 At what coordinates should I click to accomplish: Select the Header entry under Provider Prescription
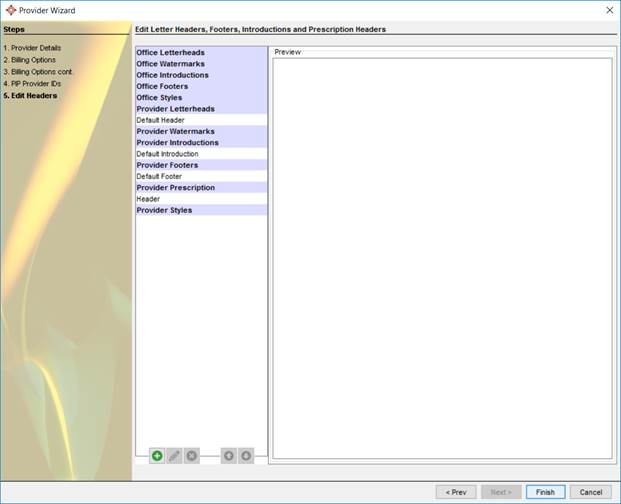201,199
